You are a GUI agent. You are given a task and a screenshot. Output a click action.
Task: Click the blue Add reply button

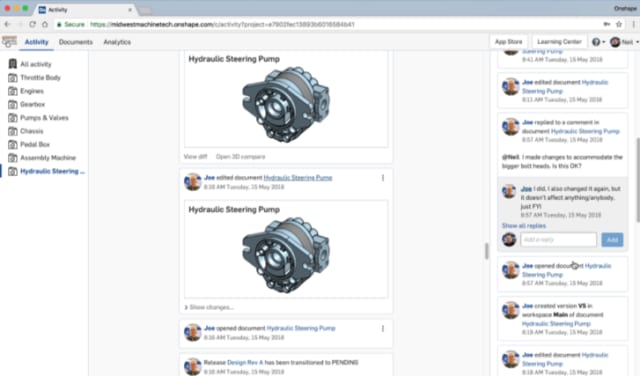point(612,240)
